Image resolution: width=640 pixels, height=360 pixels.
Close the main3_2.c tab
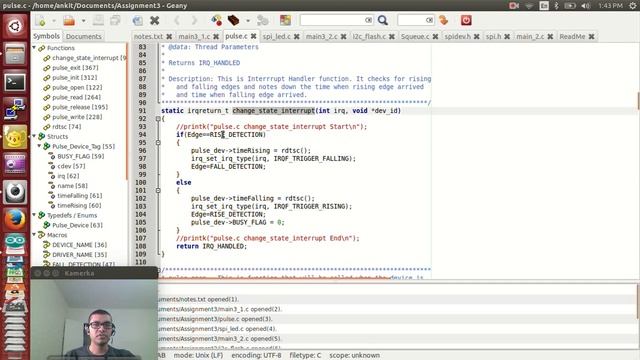pyautogui.click(x=344, y=36)
